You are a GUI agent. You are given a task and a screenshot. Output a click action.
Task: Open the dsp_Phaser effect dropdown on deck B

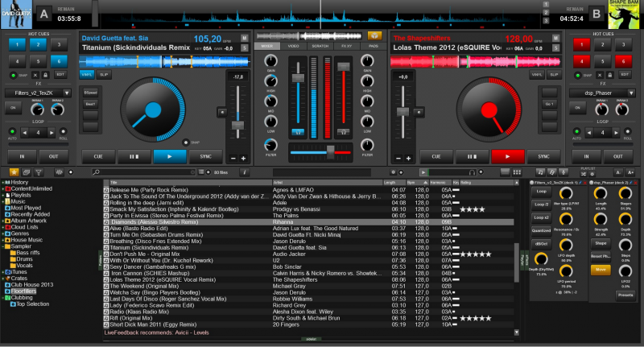pyautogui.click(x=631, y=93)
